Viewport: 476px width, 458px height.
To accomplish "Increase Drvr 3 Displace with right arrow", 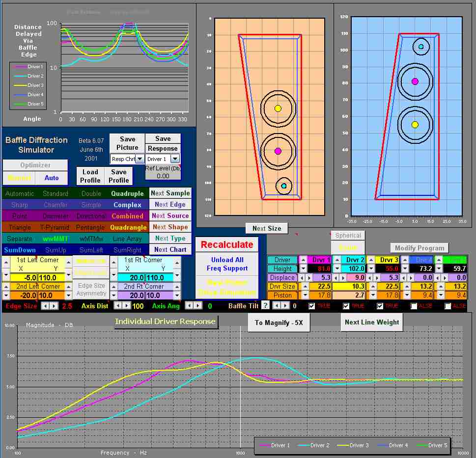I will click(x=377, y=277).
